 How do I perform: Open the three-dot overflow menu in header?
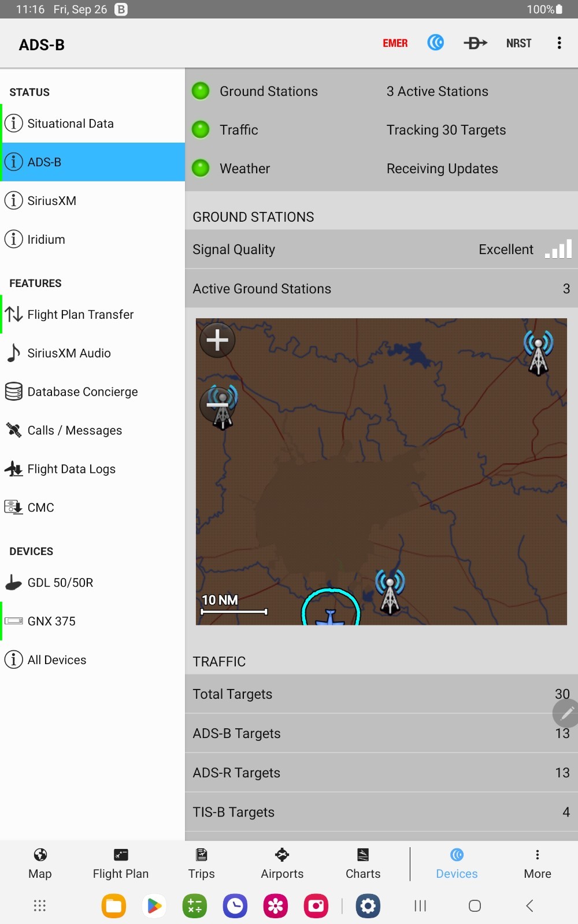coord(559,43)
